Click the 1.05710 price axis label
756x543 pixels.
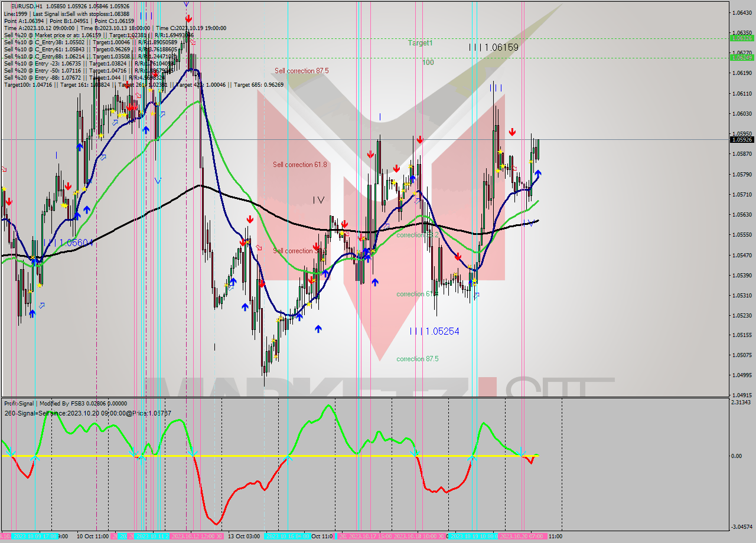(x=742, y=194)
